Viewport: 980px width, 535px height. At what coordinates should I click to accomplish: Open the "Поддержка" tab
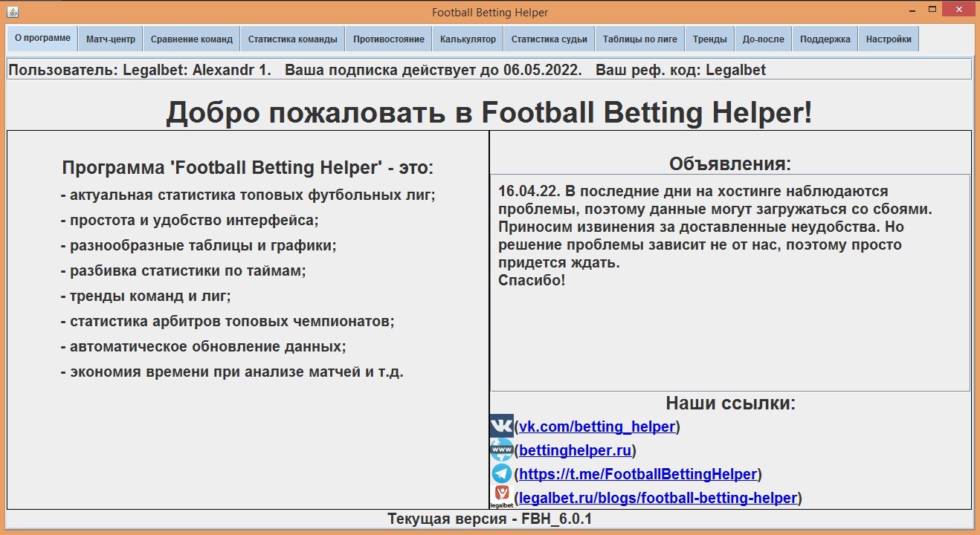(825, 39)
